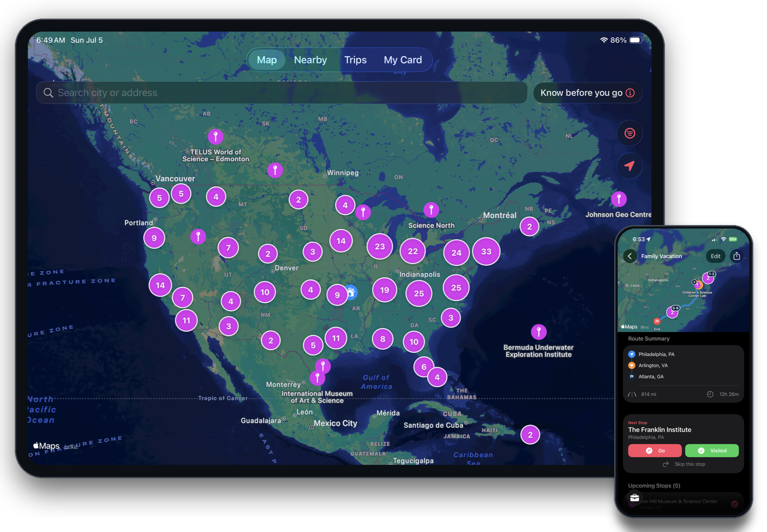
Task: Open the cluster marker labeled 23
Action: [x=380, y=246]
